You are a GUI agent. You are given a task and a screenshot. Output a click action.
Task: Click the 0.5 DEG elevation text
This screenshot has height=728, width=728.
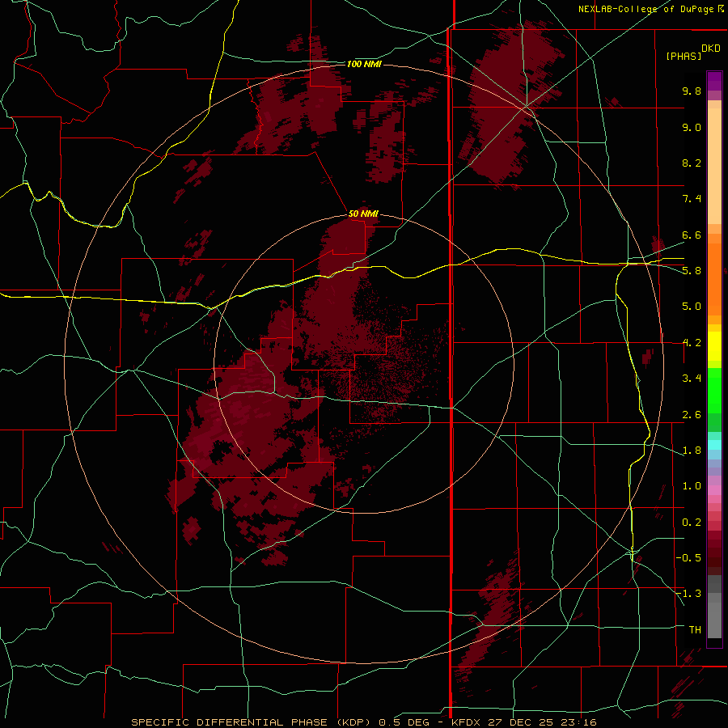404,722
